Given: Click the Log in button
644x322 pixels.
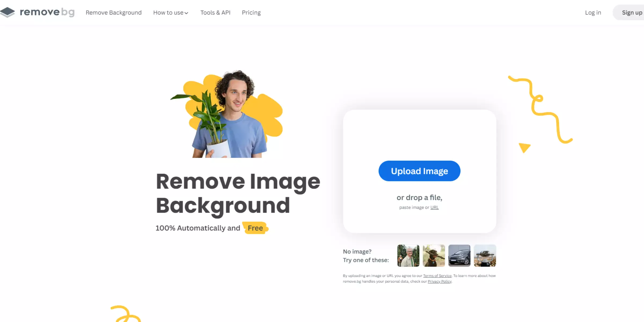Looking at the screenshot, I should coord(593,12).
